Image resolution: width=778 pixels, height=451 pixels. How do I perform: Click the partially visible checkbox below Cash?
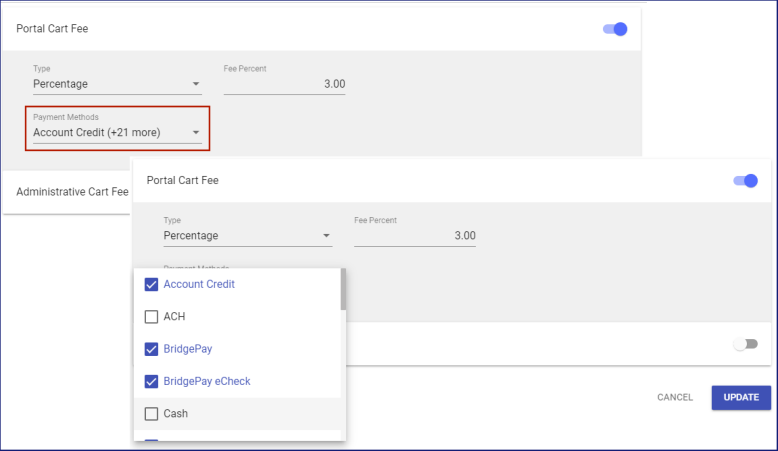pyautogui.click(x=152, y=439)
